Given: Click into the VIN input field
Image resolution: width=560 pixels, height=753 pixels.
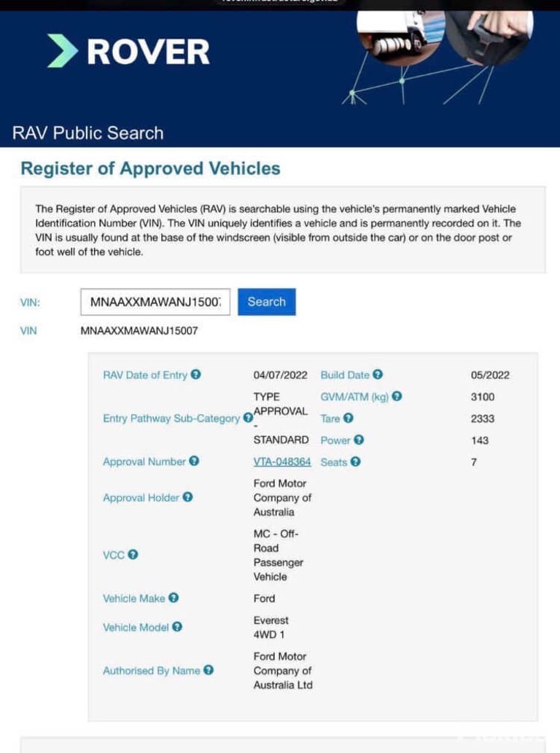Looking at the screenshot, I should point(155,302).
